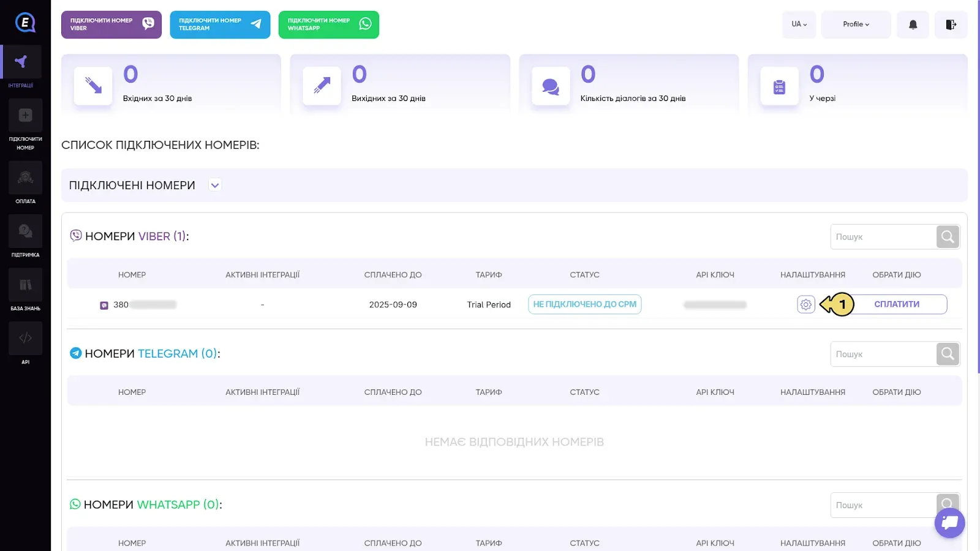
Task: Click Сплачено до header in Viber table
Action: point(393,275)
